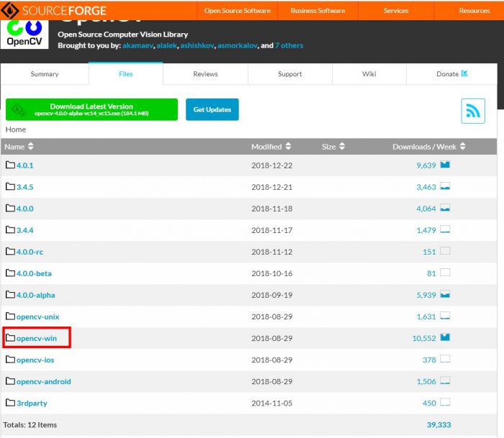View download stats chart for 3.4.4
This screenshot has height=438, width=504.
(445, 229)
